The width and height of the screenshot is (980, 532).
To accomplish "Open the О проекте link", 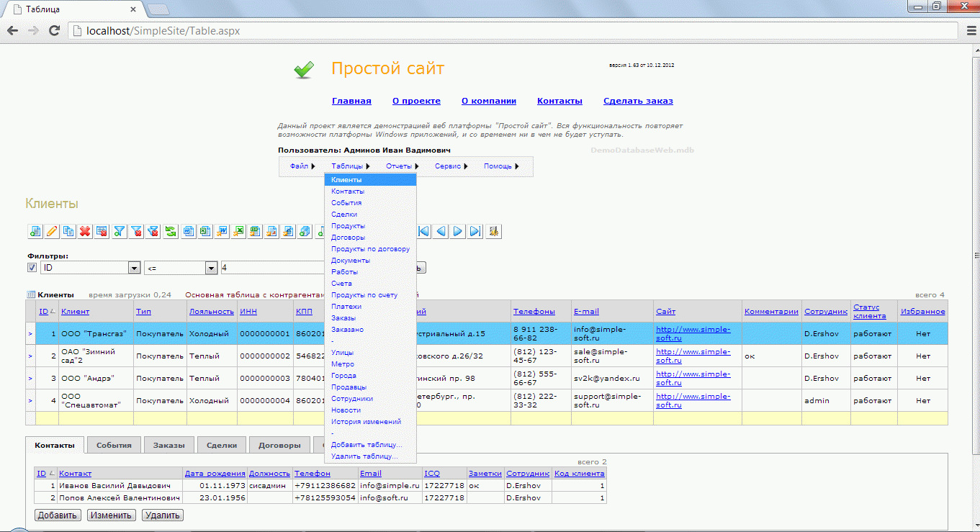I will (416, 101).
